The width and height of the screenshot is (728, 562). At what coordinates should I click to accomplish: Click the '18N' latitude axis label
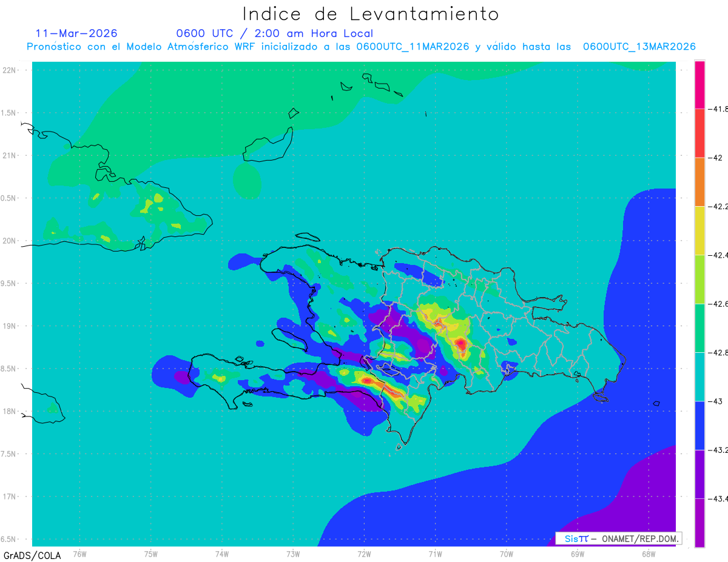(10, 411)
